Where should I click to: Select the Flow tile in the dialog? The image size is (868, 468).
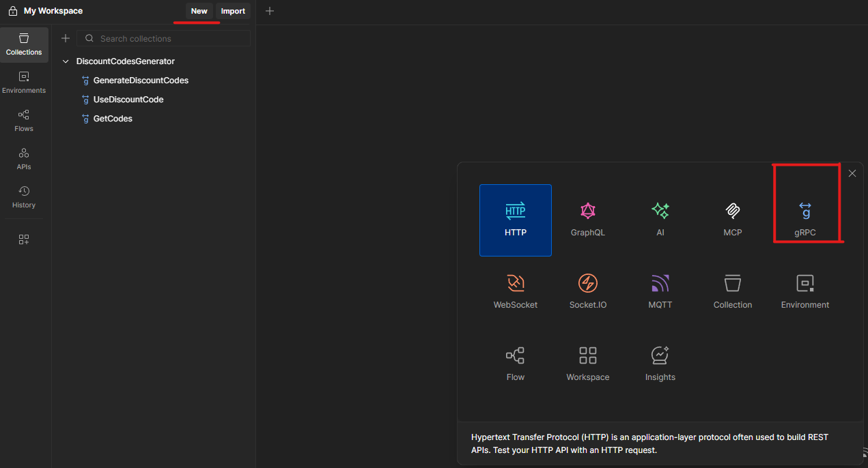point(516,364)
